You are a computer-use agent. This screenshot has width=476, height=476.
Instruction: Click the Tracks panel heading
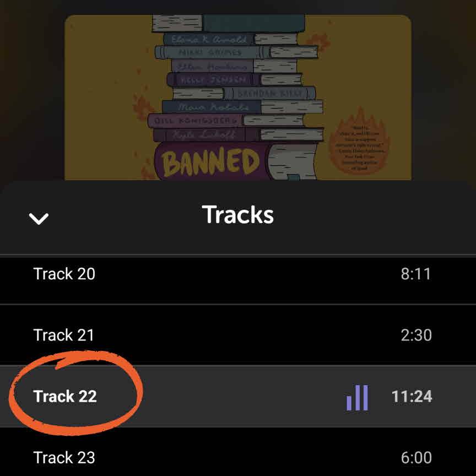[237, 215]
